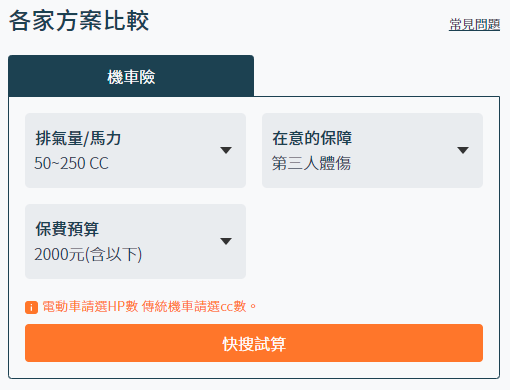Open the 排氣量/馬力 dropdown
The image size is (510, 390).
135,150
